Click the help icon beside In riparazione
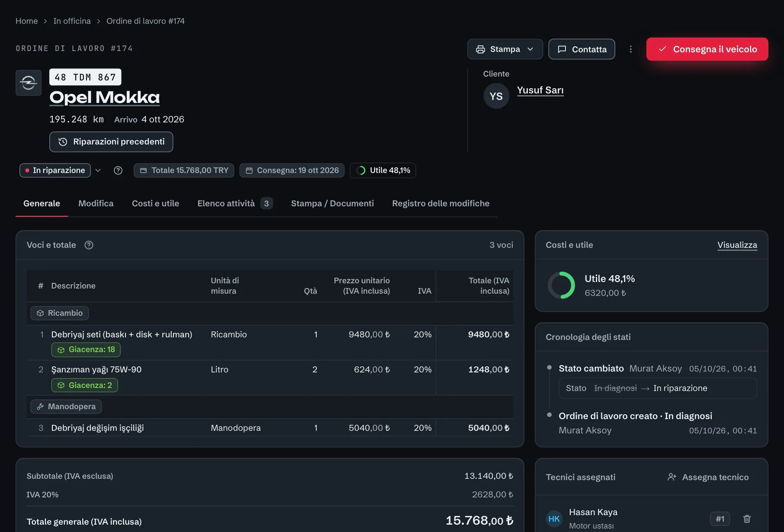 pyautogui.click(x=118, y=170)
